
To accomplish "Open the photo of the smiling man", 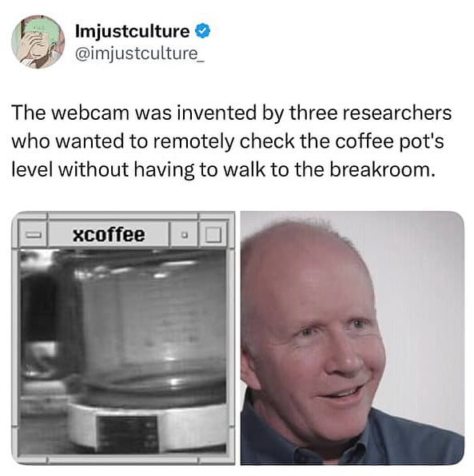I will [353, 338].
